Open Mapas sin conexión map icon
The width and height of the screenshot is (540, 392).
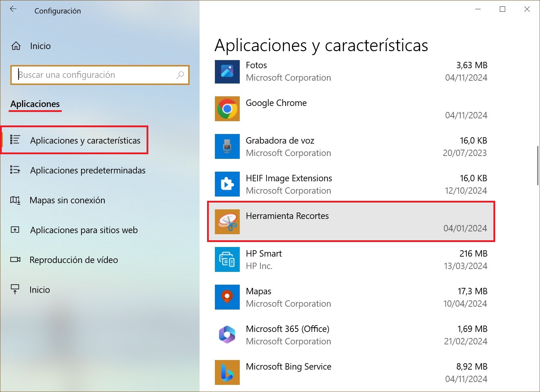pyautogui.click(x=15, y=200)
